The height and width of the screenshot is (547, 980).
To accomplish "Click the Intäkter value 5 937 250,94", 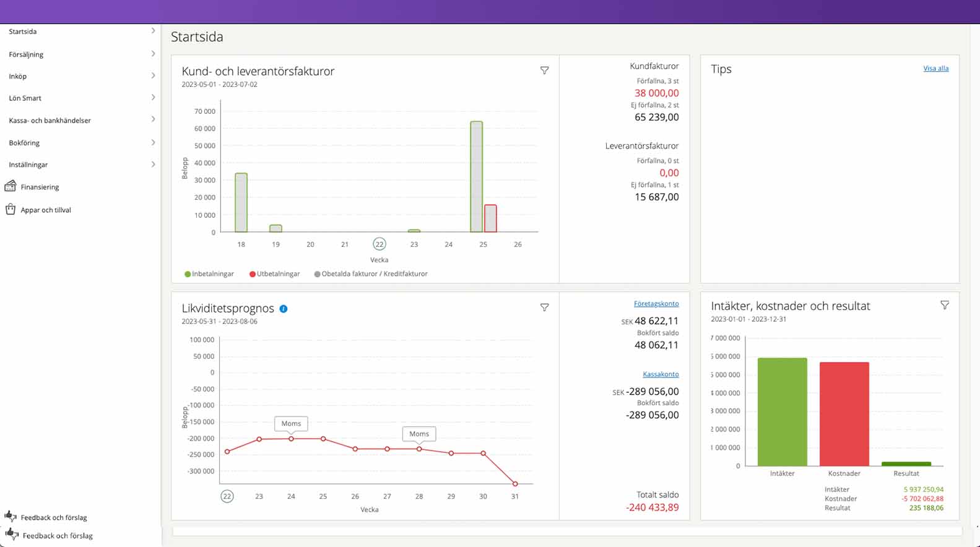I will [x=924, y=489].
